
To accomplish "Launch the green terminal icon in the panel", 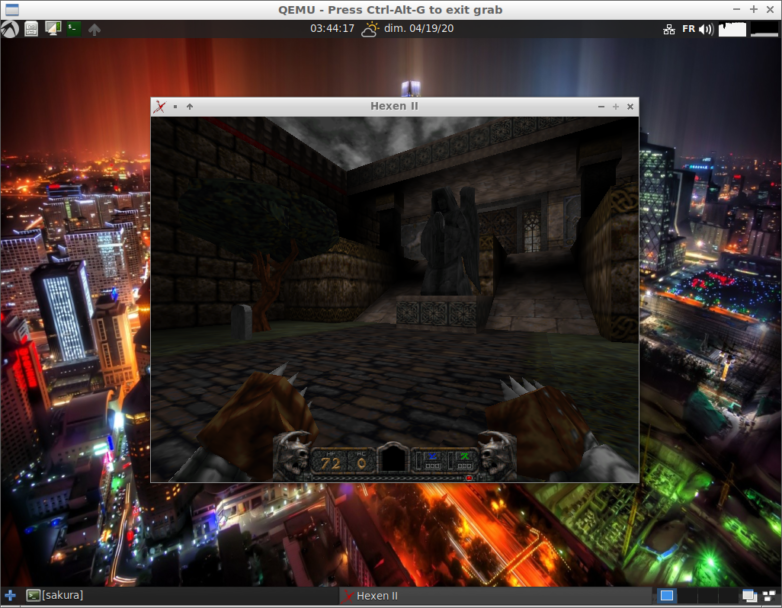I will click(x=74, y=28).
